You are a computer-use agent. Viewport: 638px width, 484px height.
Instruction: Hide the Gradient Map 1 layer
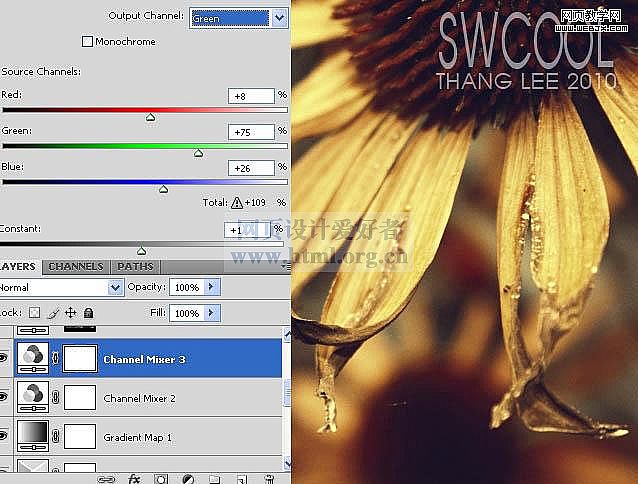click(x=4, y=436)
